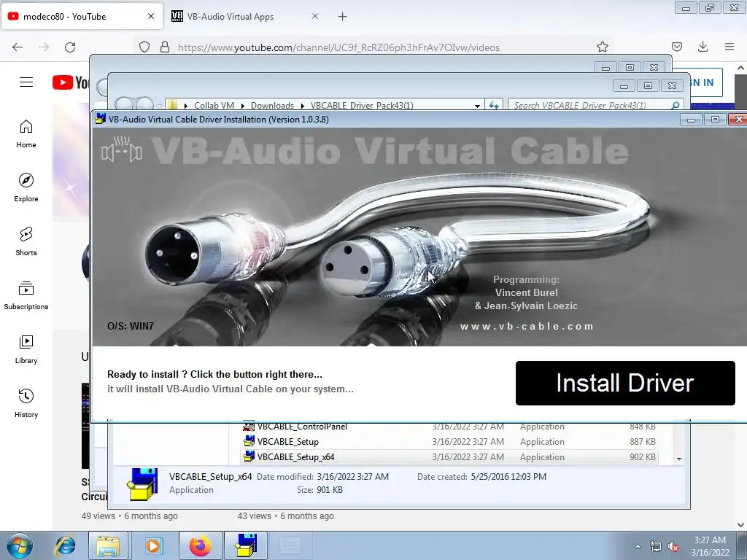Open a new browser tab
The height and width of the screenshot is (560, 747).
tap(343, 17)
